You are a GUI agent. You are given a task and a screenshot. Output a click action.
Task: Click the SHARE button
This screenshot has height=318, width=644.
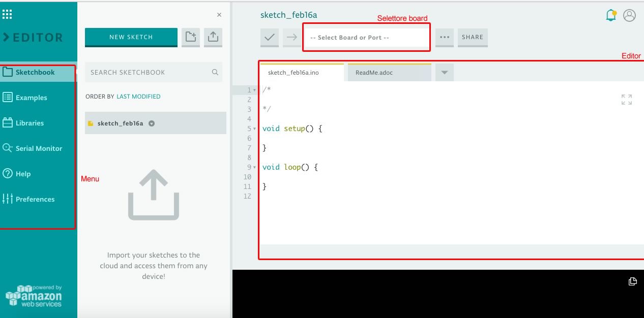click(473, 37)
